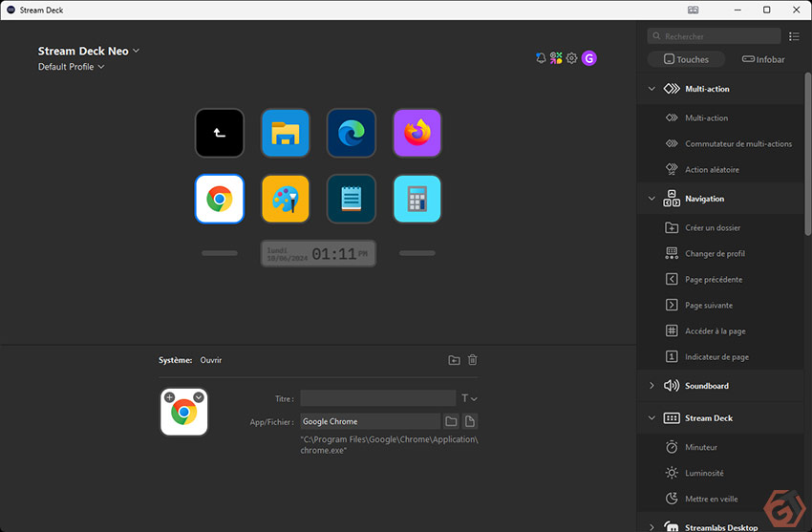This screenshot has height=532, width=812.
Task: Switch to the Infobar tab
Action: point(763,59)
